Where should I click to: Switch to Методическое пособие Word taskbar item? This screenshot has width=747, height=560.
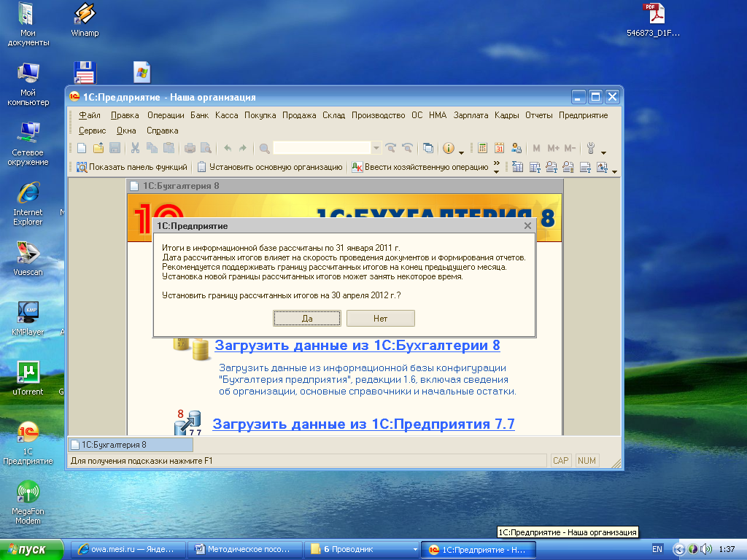click(244, 550)
